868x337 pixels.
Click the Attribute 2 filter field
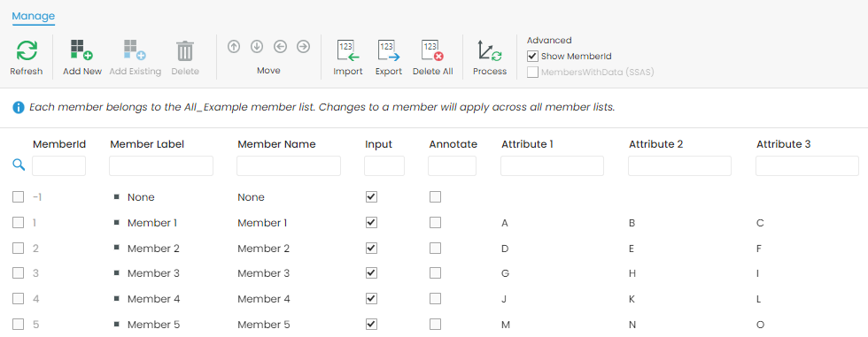click(679, 165)
